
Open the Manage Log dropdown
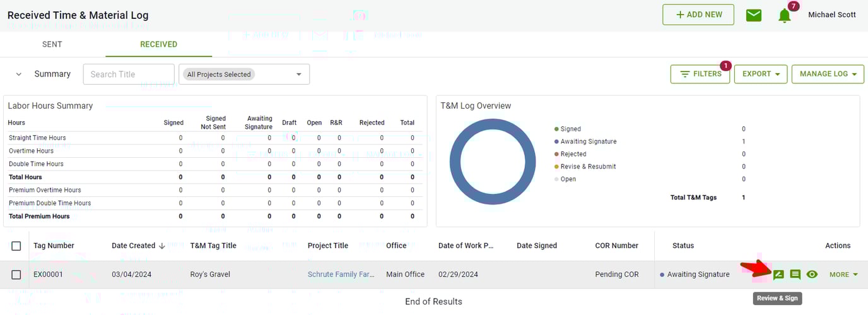(828, 74)
